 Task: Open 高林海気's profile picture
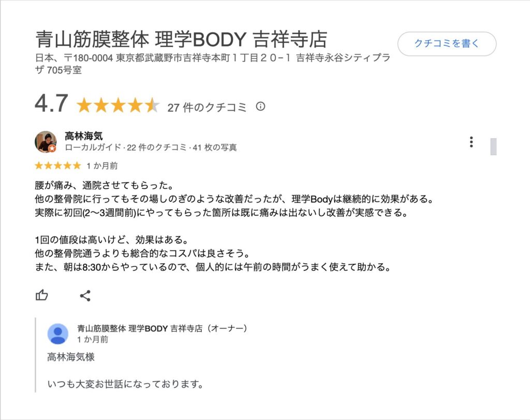pos(46,142)
